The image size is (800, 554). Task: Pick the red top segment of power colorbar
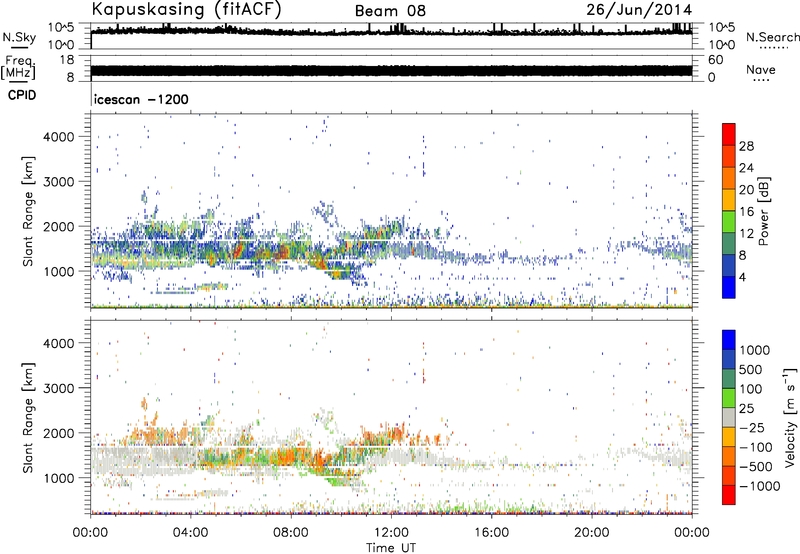[729, 135]
